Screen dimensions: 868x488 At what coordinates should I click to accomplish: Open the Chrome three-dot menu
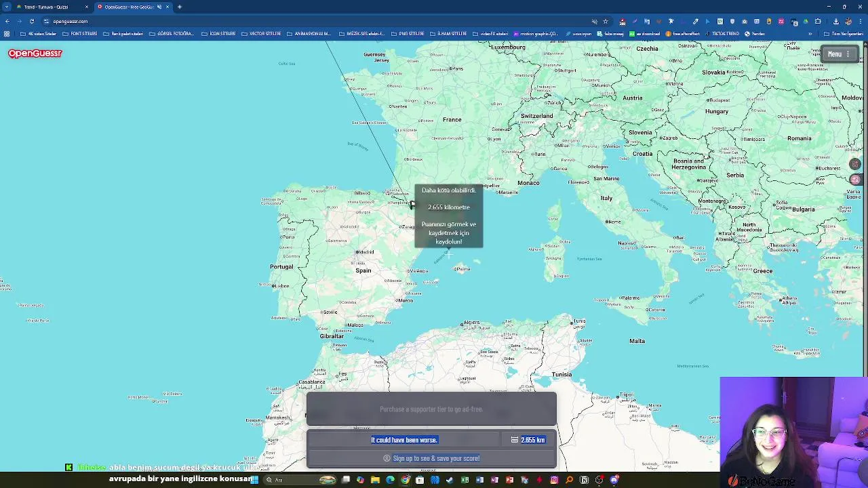pyautogui.click(x=860, y=22)
